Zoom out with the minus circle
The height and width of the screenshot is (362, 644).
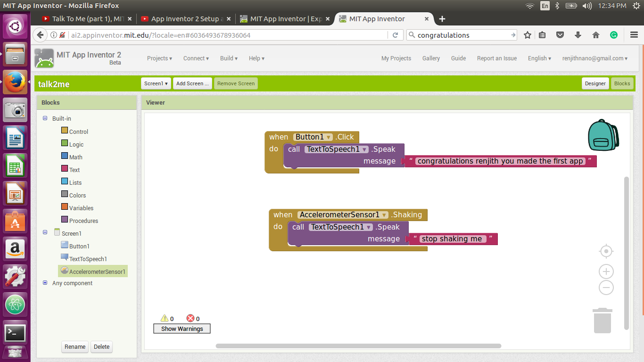coord(606,288)
